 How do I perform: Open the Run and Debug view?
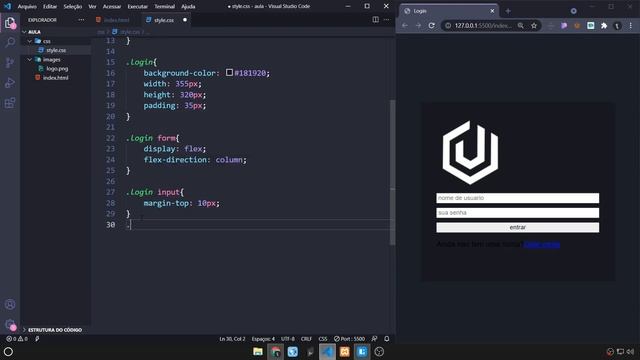click(10, 82)
